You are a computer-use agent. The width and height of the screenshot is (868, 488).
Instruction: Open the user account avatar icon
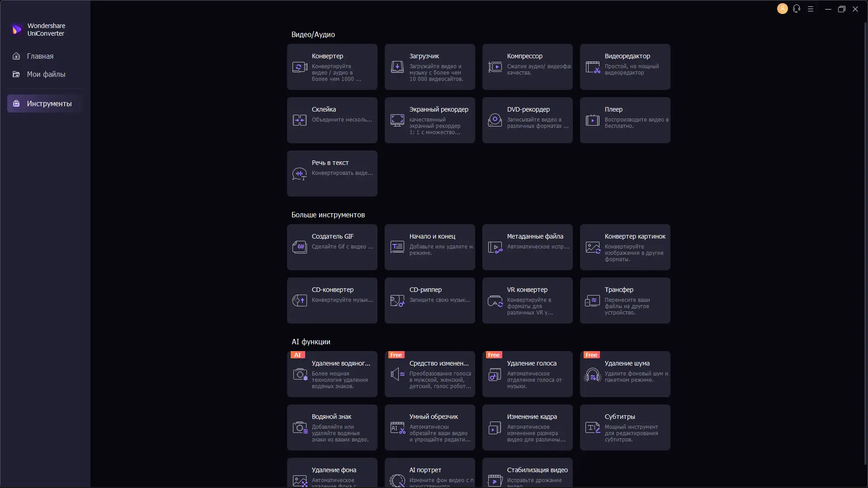coord(782,9)
